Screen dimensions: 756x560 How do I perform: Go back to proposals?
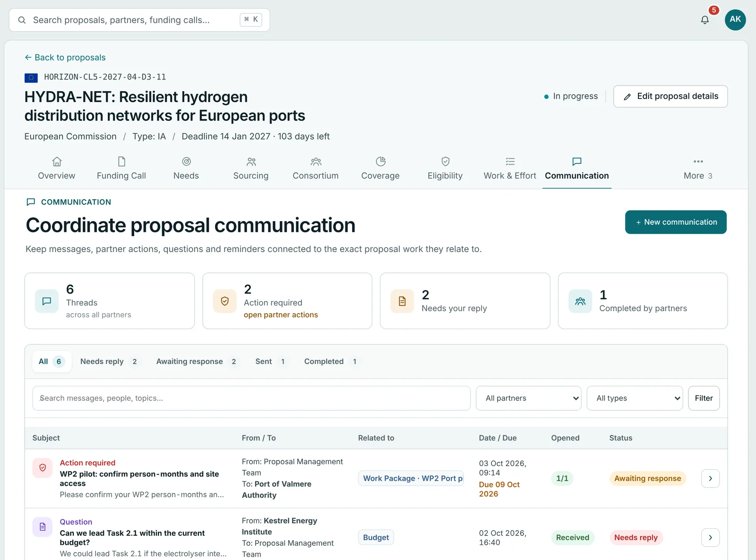tap(65, 58)
